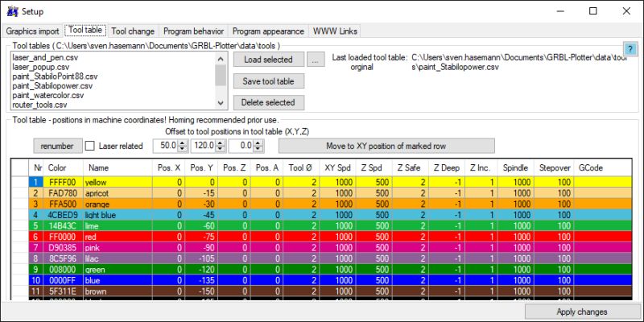Click the name cell 'brown'
The height and width of the screenshot is (322, 644).
click(x=118, y=291)
